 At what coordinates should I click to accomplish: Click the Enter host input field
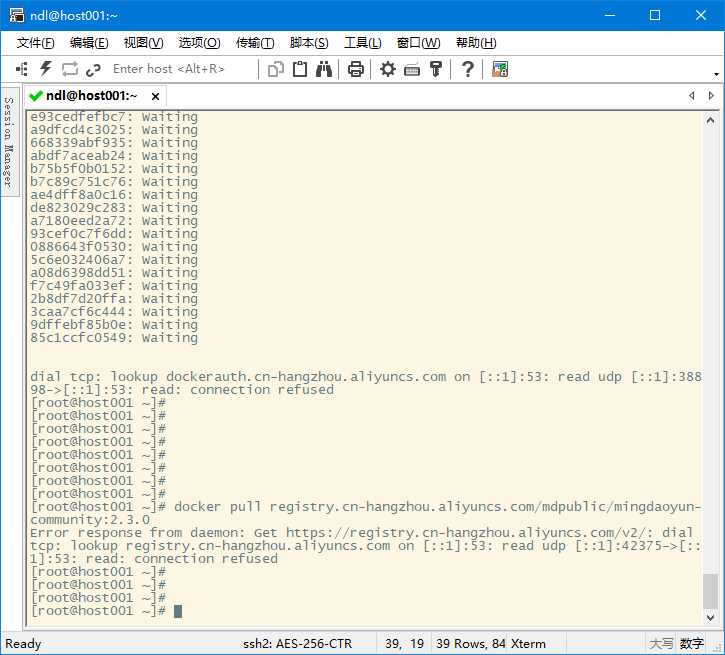tap(180, 69)
